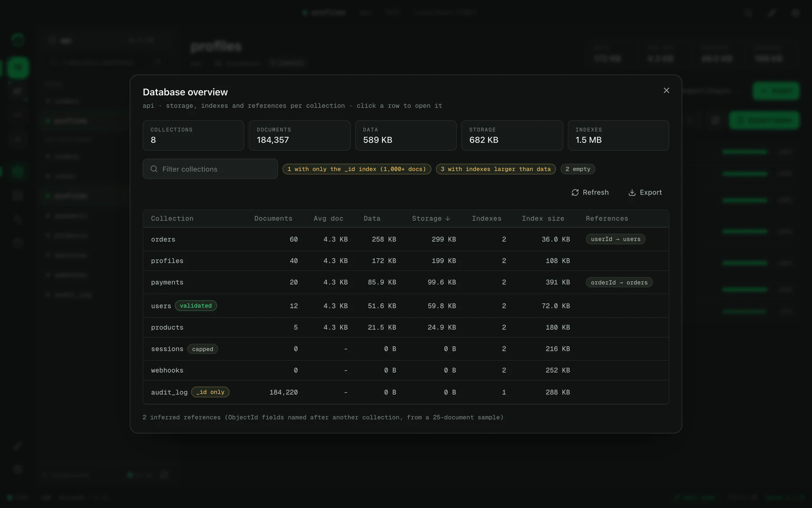Click the 'capped' badge on sessions
812x508 pixels.
(203, 349)
